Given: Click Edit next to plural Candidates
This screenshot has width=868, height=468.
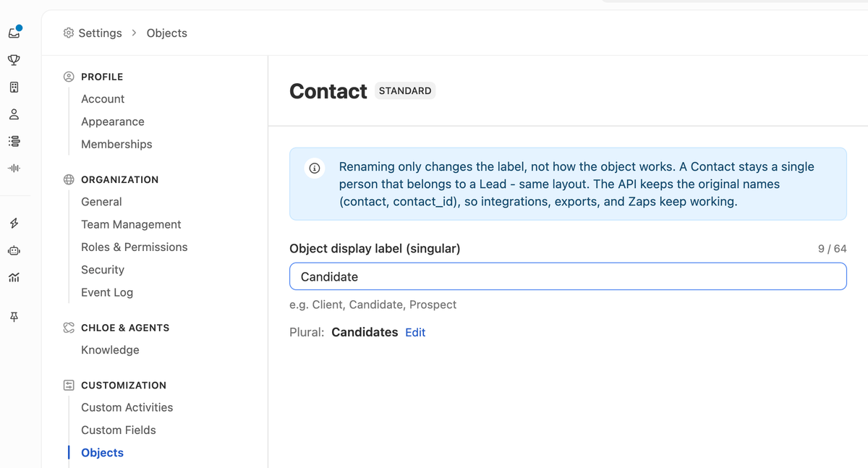Looking at the screenshot, I should [415, 333].
